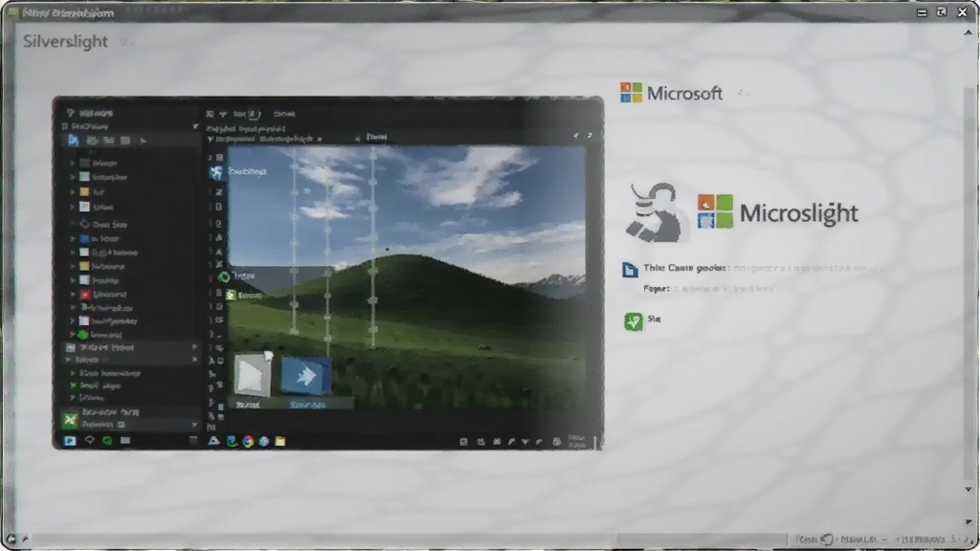This screenshot has height=551, width=980.
Task: Click the "Thie Cuare gooke" label
Action: coord(686,268)
